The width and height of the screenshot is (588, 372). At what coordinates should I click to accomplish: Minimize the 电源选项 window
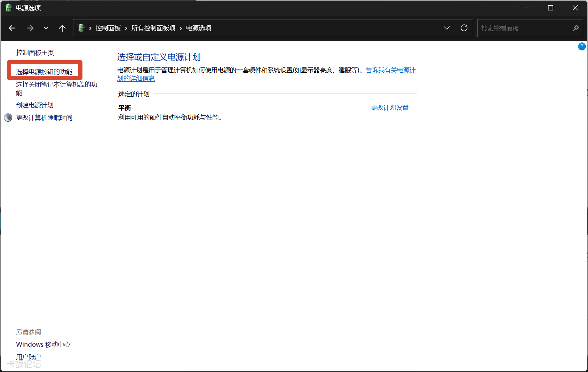click(526, 8)
